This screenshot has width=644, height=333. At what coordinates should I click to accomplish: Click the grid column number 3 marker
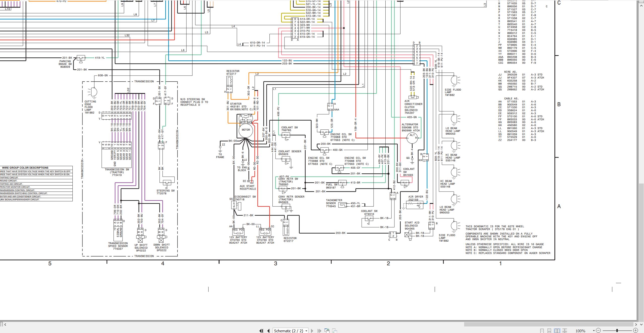tap(275, 264)
